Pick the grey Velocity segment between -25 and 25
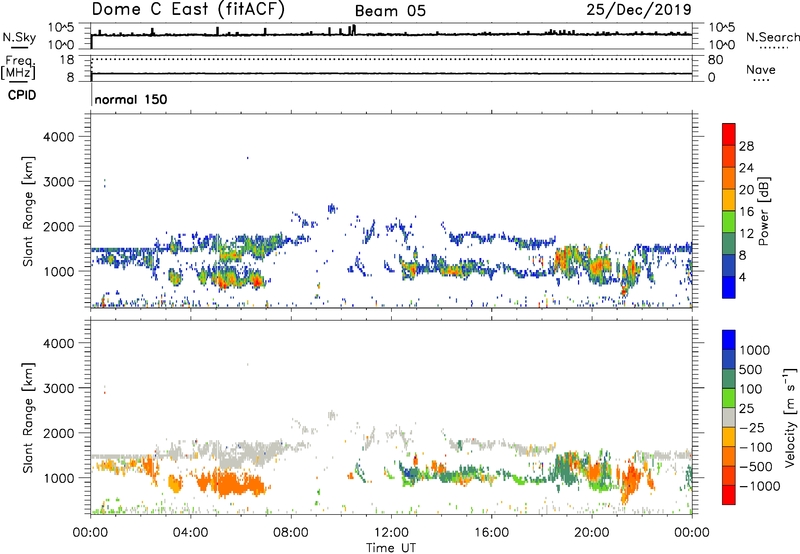This screenshot has height=554, width=800. (729, 417)
